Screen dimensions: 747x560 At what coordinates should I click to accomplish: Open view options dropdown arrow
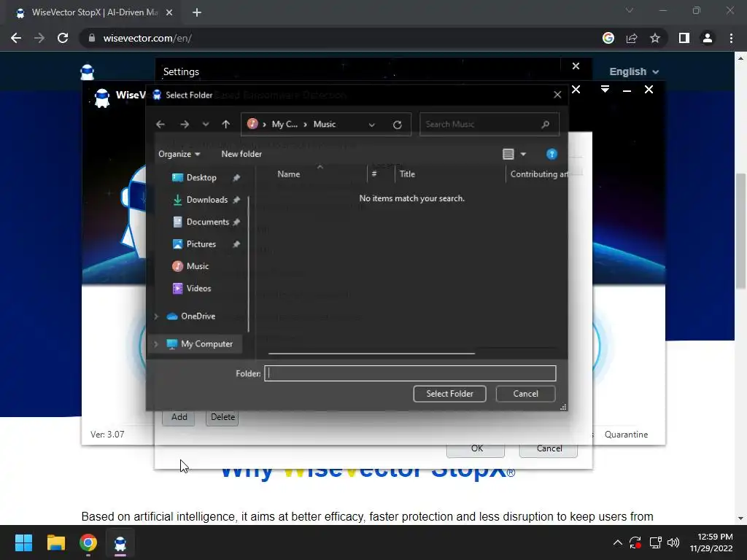(523, 155)
